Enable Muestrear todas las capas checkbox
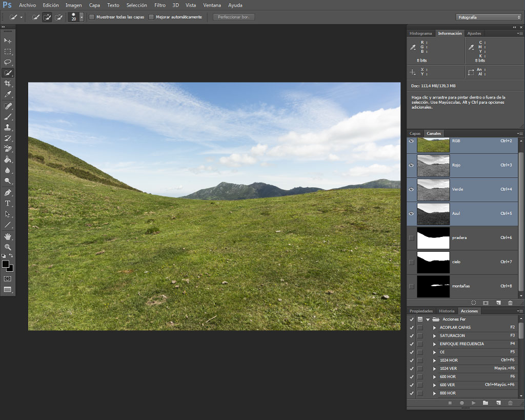Screen dimensions: 525x420 (92, 17)
